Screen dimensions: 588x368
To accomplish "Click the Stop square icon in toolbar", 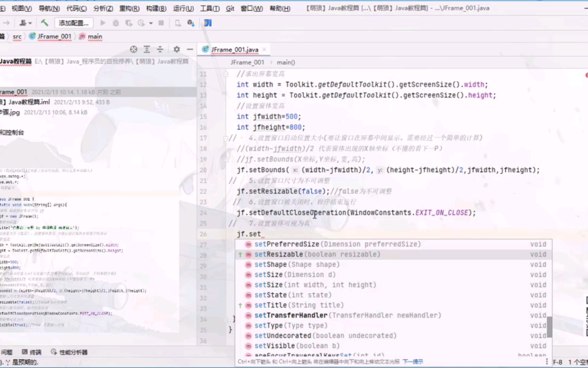I will click(x=161, y=23).
